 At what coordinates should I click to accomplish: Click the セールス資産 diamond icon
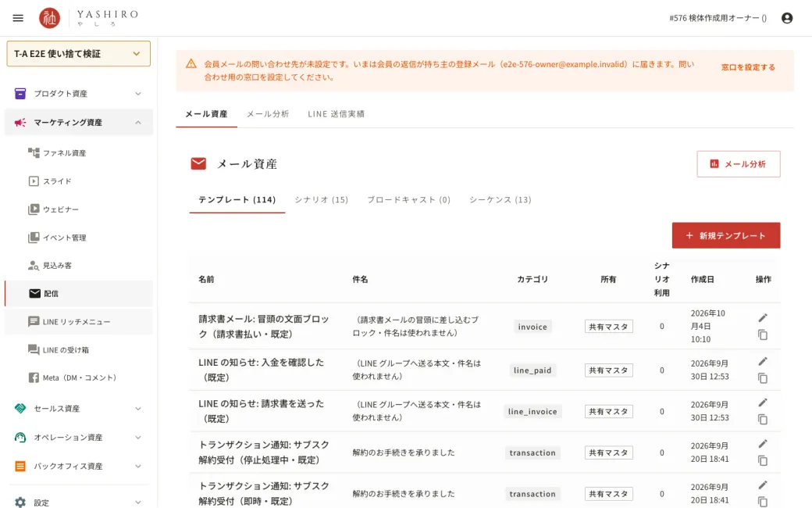[20, 409]
